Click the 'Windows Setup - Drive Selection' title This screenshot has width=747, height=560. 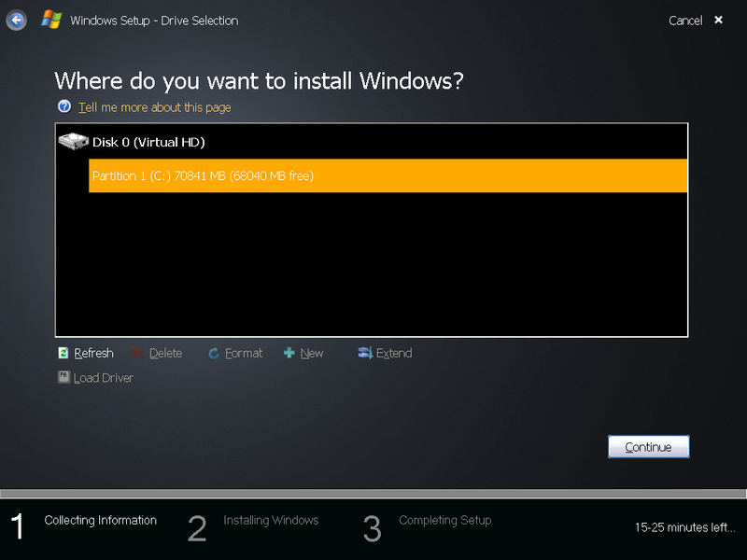[154, 21]
